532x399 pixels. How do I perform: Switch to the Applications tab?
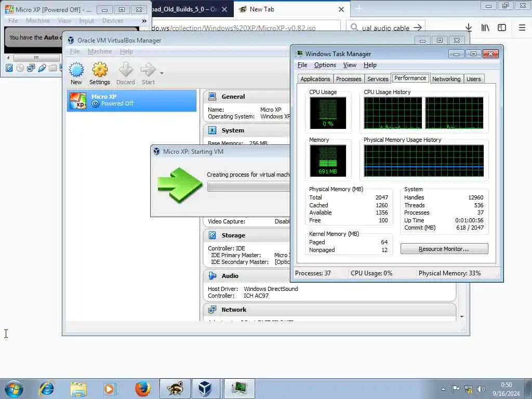[x=315, y=79]
